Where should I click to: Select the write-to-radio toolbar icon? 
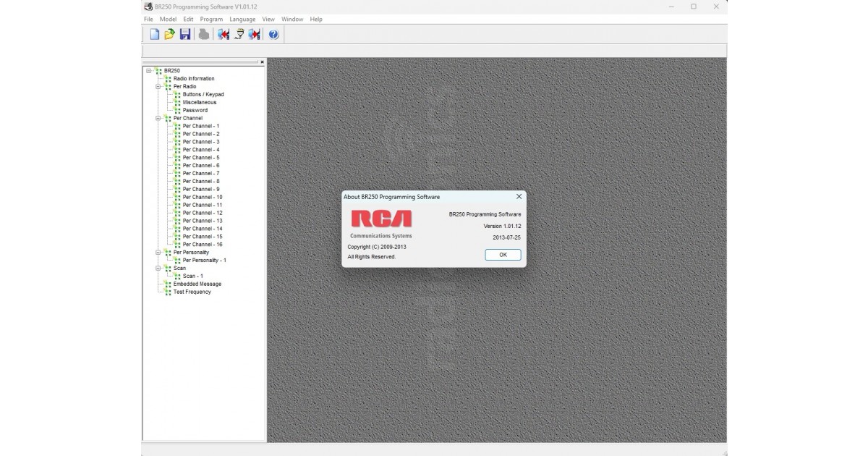click(255, 33)
